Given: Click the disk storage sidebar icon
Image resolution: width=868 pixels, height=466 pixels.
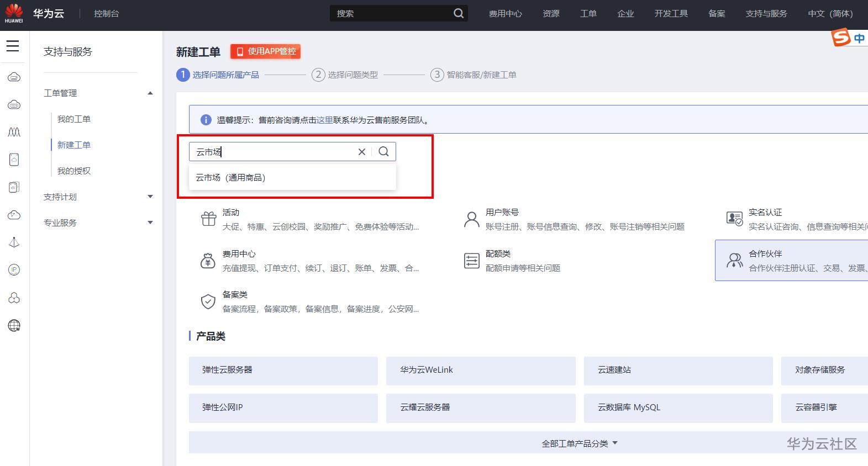Looking at the screenshot, I should coord(14,187).
